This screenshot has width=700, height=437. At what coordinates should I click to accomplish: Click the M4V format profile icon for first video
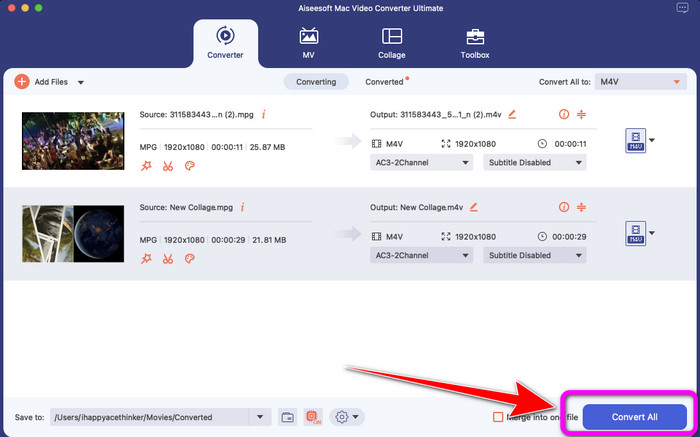click(x=634, y=140)
